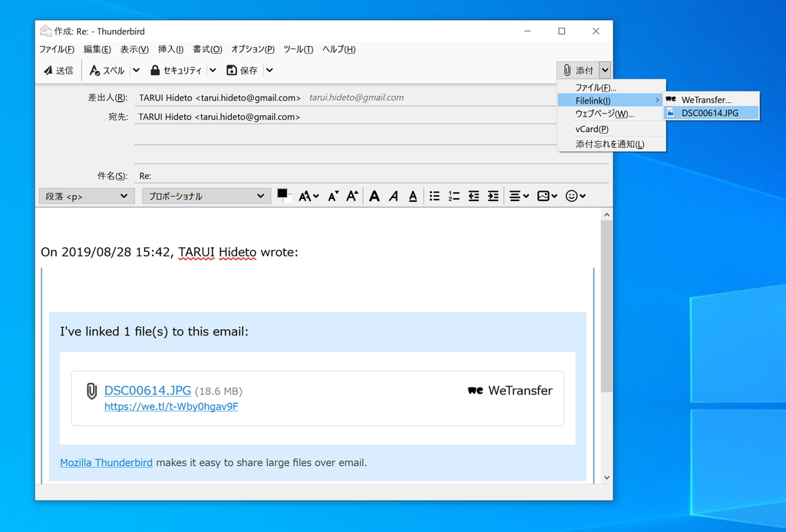Click the Spell check (スペル) button
Viewport: 786px width, 532px height.
pyautogui.click(x=107, y=70)
